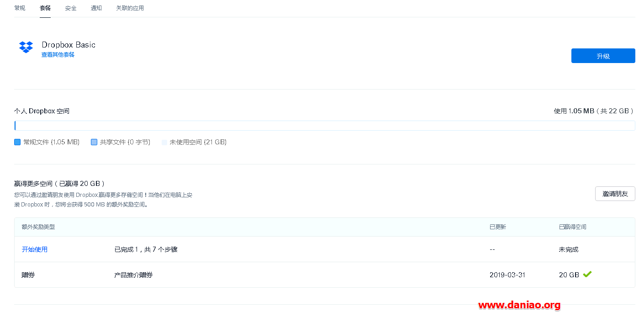644x317 pixels.
Task: Select the 套餐 tab
Action: (x=45, y=8)
